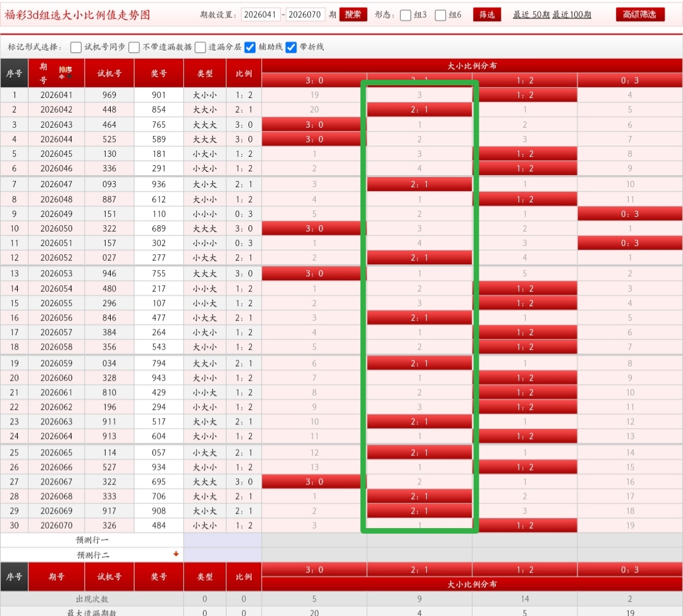683x616 pixels.
Task: Show the 最近50期 results
Action: (x=531, y=15)
